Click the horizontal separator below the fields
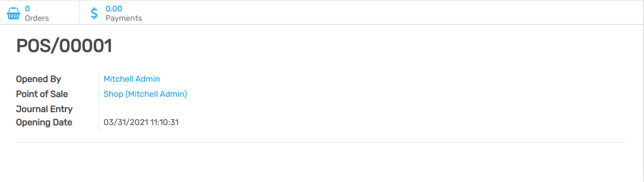The width and height of the screenshot is (644, 182). (320, 143)
